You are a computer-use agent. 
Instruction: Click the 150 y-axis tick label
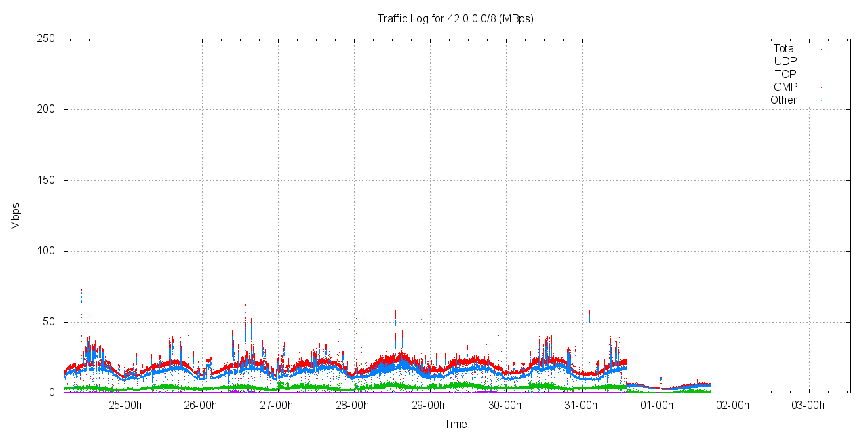[x=45, y=180]
